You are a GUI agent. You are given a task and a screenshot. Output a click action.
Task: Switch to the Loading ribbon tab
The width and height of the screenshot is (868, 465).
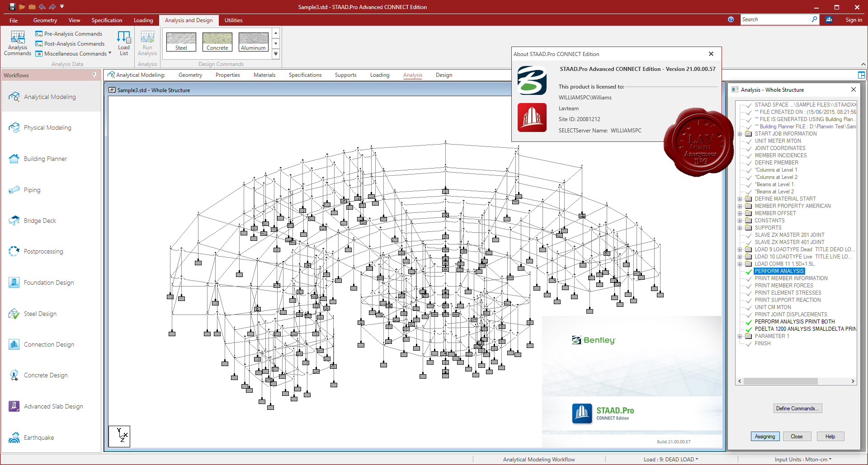143,20
